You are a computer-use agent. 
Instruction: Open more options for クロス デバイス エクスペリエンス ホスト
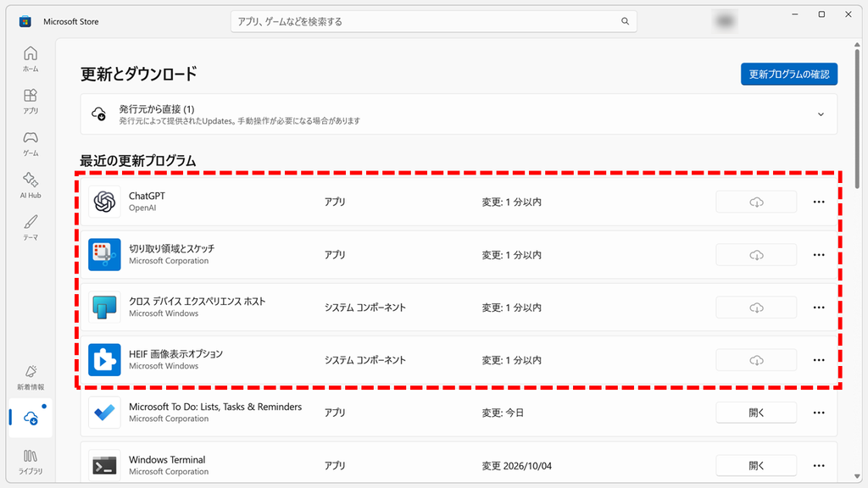point(819,307)
